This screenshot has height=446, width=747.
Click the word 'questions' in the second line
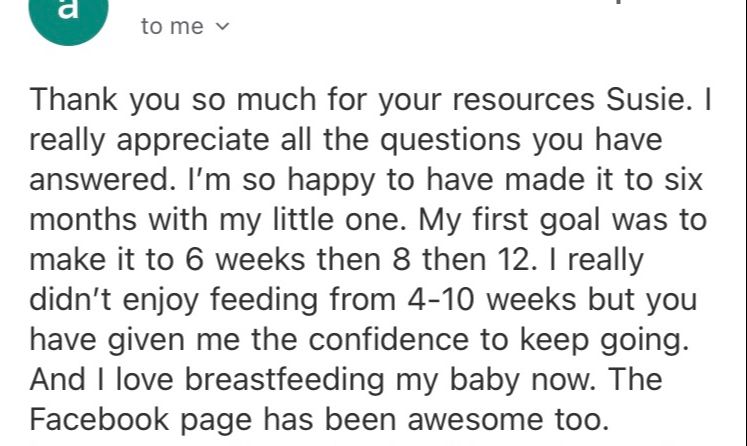450,141
